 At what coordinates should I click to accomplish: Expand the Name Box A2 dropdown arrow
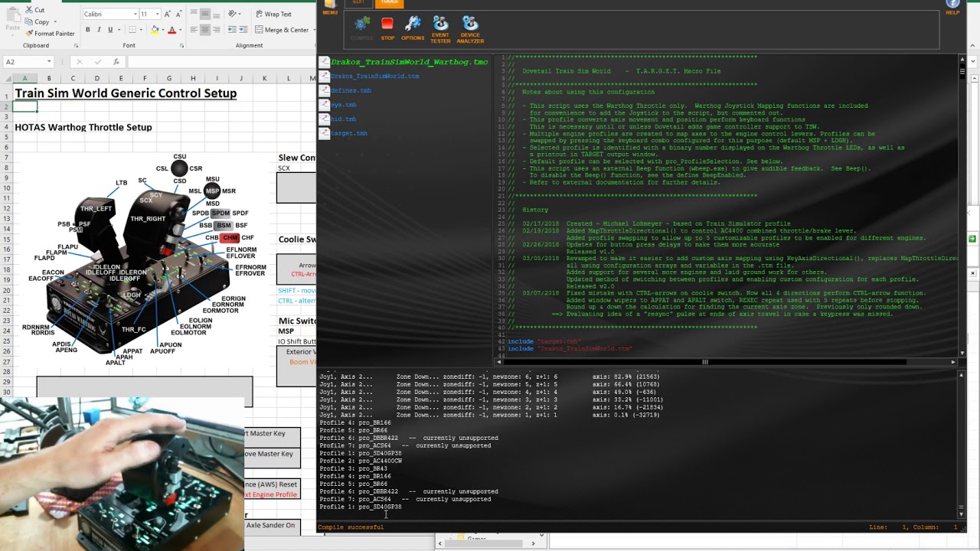48,62
